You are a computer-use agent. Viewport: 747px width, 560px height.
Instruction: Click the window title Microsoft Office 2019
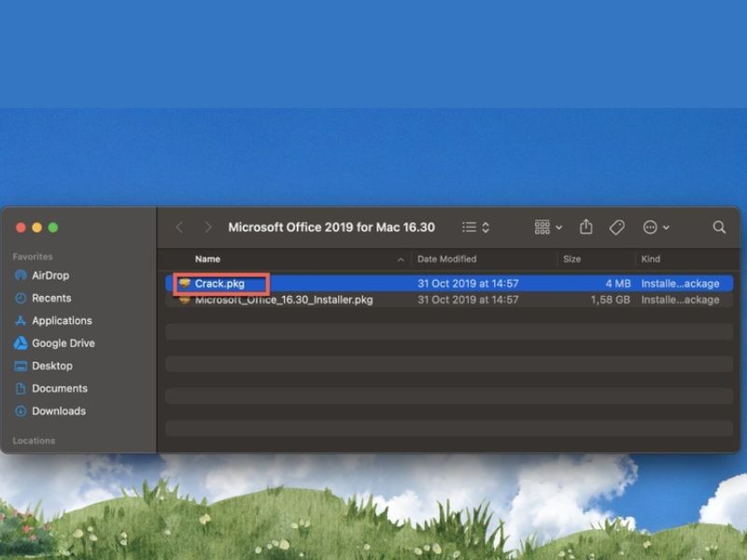pos(331,227)
